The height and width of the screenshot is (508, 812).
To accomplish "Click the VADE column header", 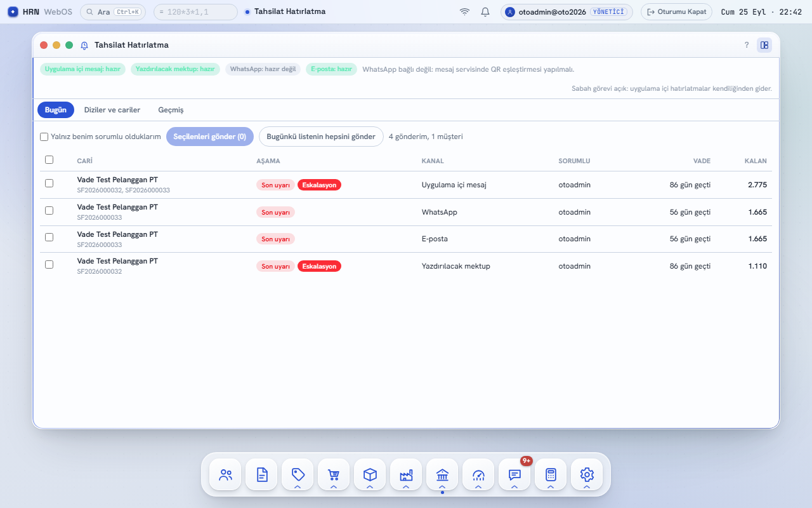I will (702, 161).
